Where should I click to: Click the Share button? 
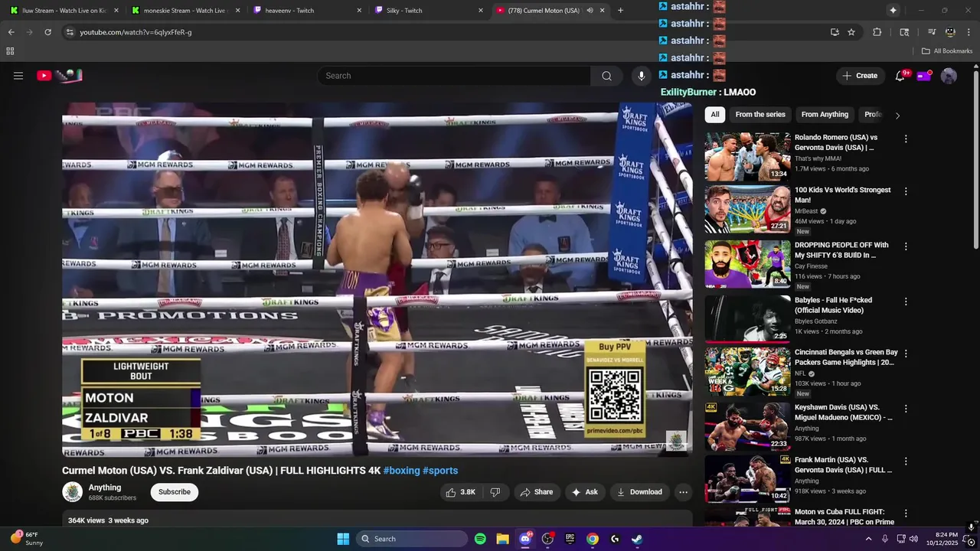pyautogui.click(x=536, y=492)
